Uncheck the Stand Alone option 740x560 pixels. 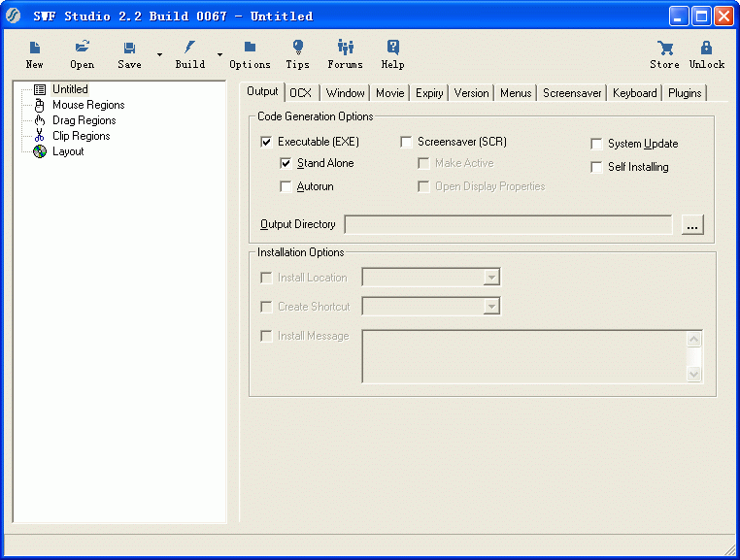coord(286,163)
